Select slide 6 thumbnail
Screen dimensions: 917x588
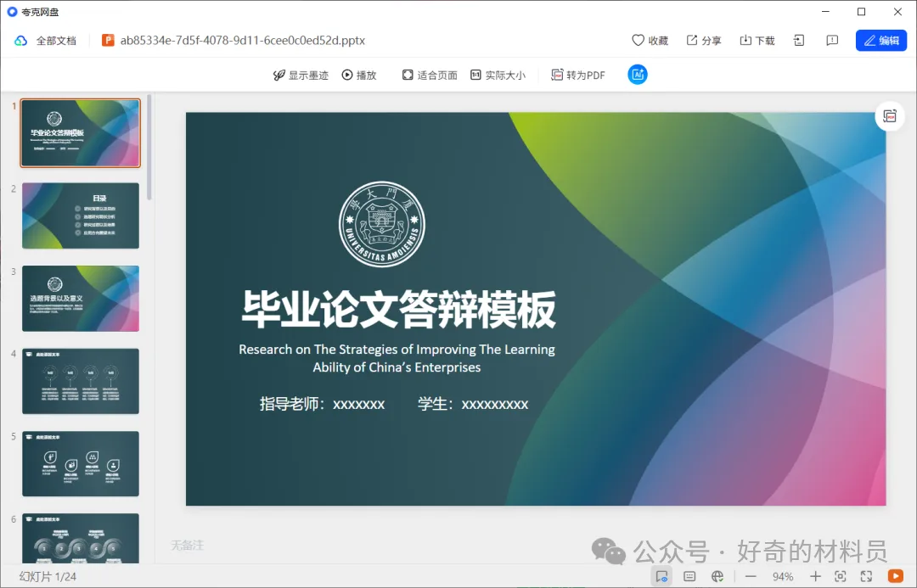[x=81, y=538]
